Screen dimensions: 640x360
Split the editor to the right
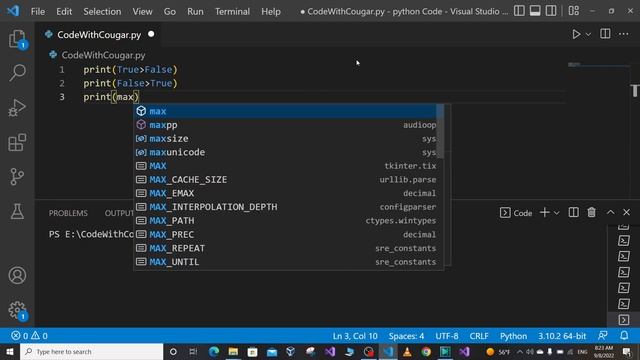(x=605, y=34)
